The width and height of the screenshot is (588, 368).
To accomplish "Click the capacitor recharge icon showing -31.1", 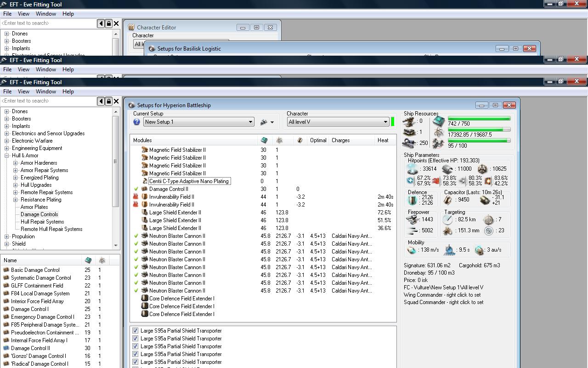I will (x=484, y=200).
